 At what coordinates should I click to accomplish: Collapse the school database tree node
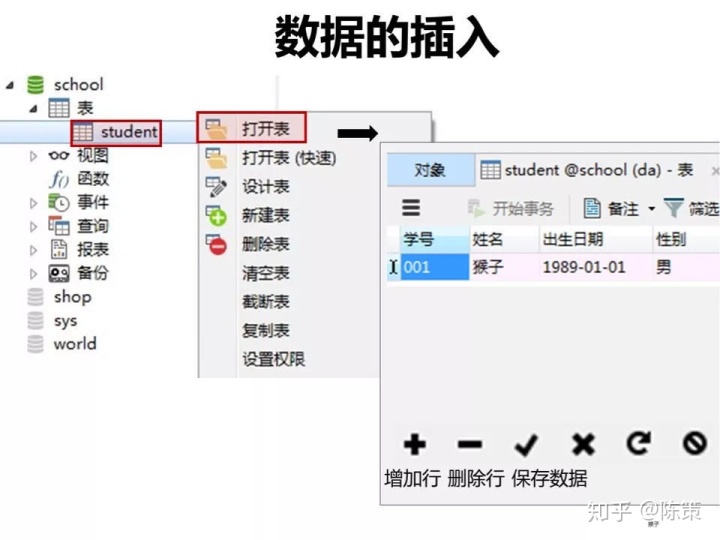[x=10, y=85]
